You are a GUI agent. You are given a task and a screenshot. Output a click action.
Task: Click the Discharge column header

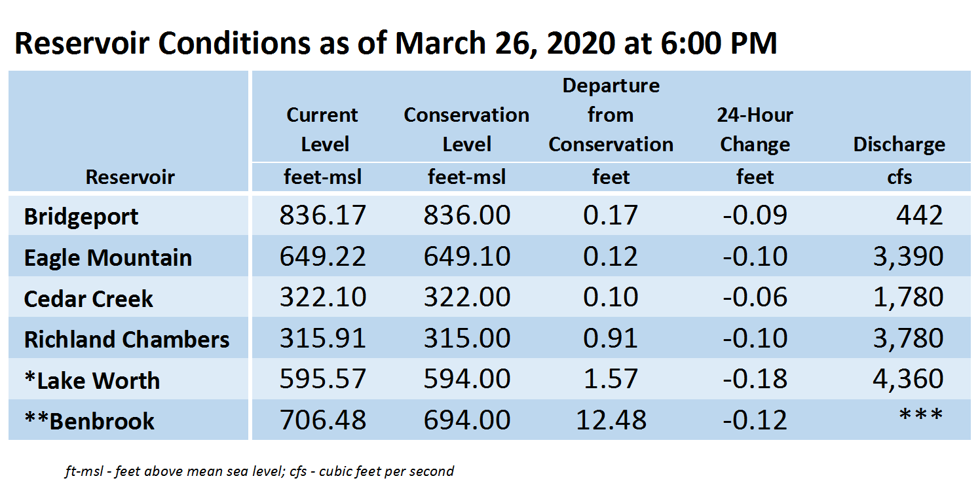click(899, 145)
